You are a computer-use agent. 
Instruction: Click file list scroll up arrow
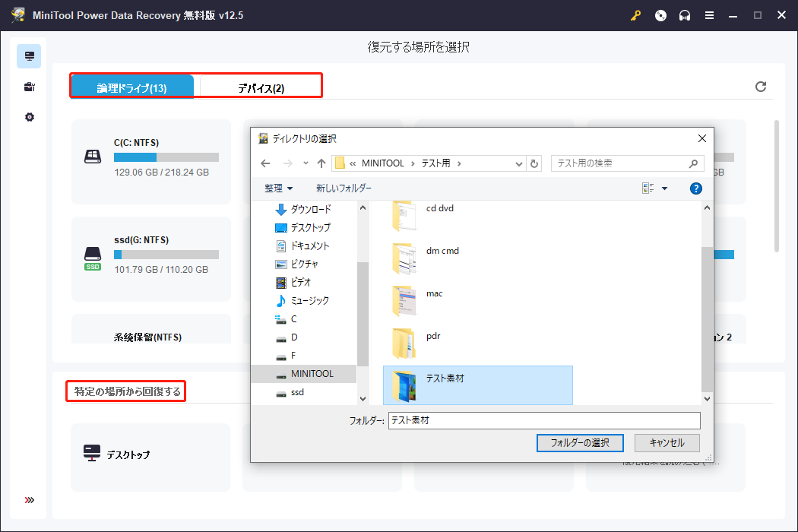(707, 207)
